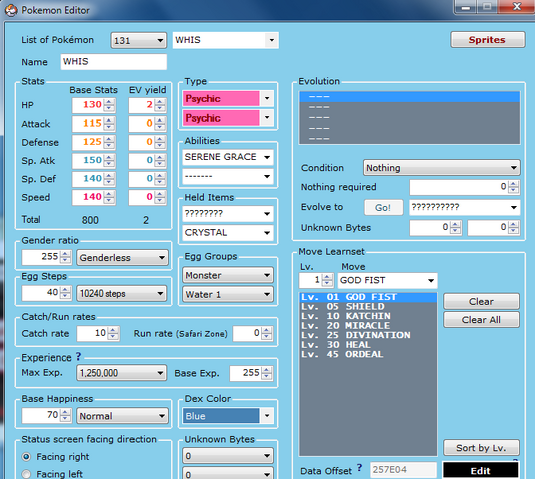Click the Sp. Def base stat 140 stepper
This screenshot has width=535, height=479.
tap(109, 179)
